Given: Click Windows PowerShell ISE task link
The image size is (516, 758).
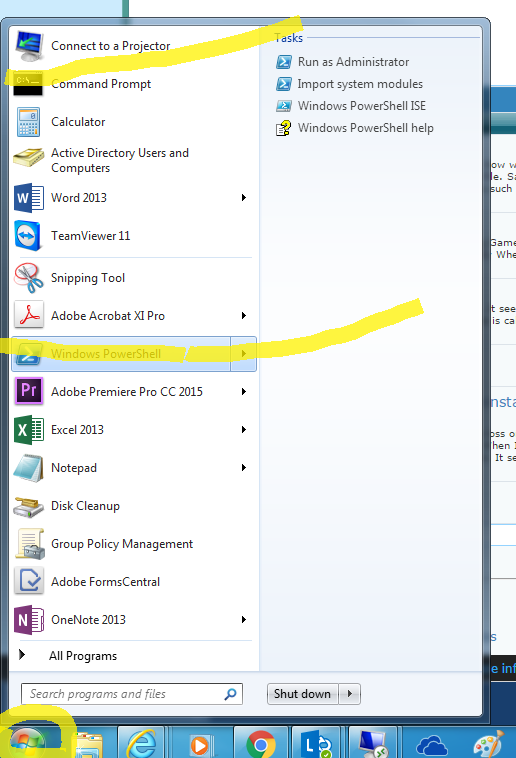Looking at the screenshot, I should [x=362, y=106].
